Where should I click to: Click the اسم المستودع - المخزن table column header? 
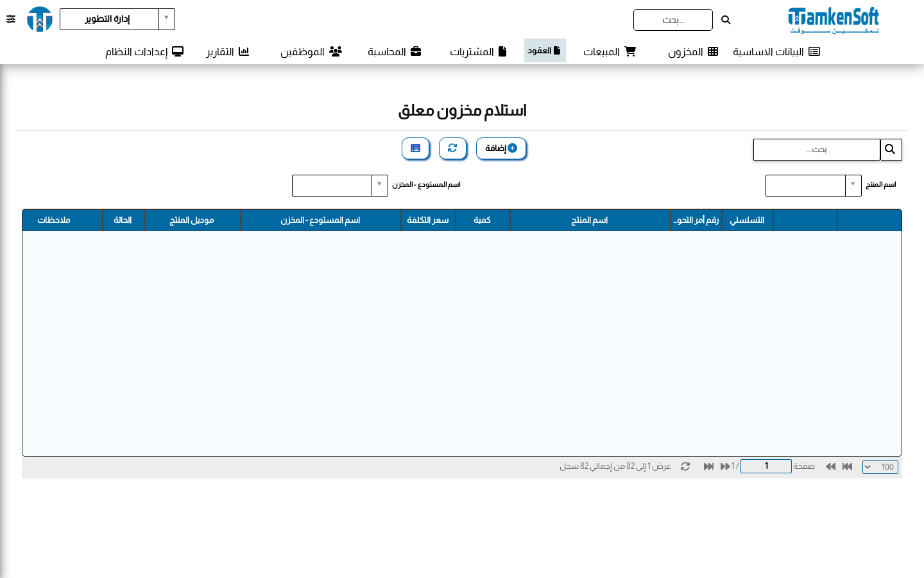(x=321, y=220)
